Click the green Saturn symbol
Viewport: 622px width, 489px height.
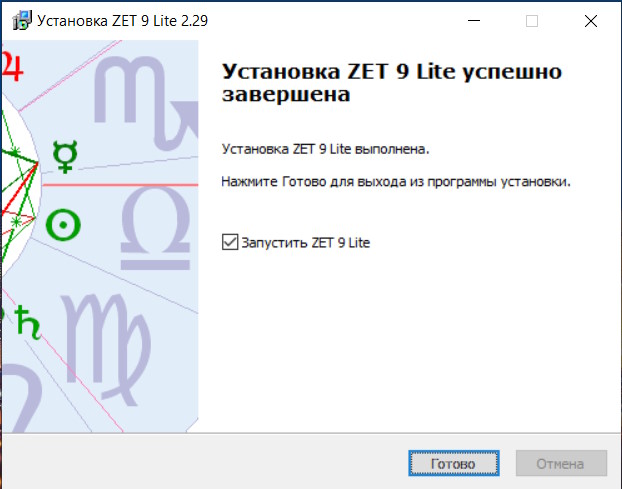29,328
